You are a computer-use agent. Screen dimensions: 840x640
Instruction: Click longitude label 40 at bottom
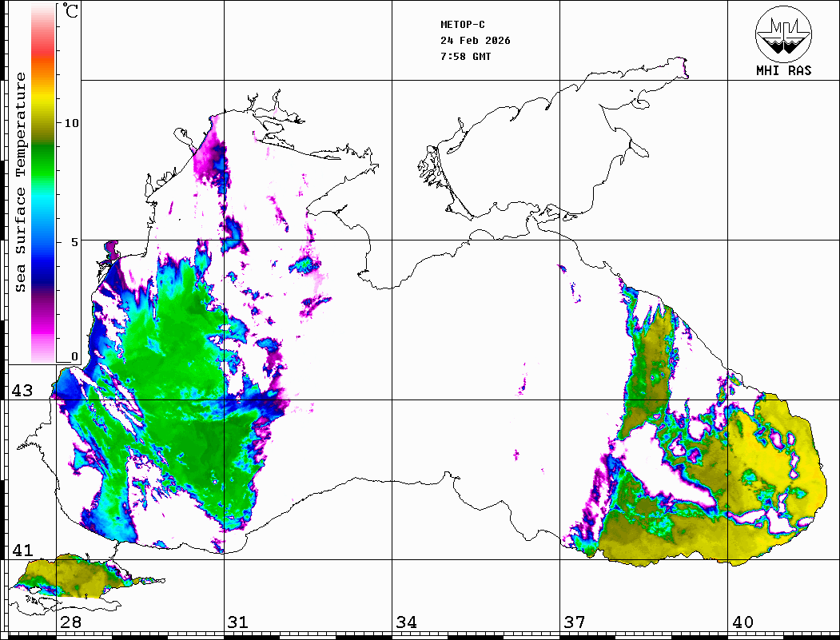(x=742, y=622)
